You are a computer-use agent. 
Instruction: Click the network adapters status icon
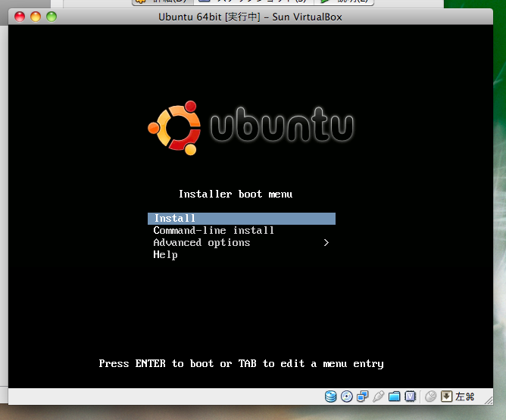(x=362, y=397)
